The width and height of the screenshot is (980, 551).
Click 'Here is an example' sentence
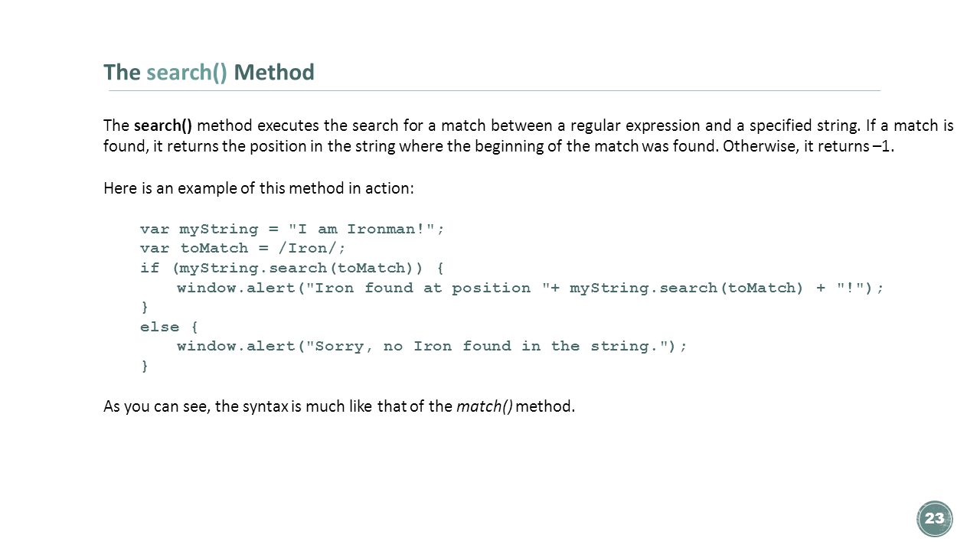[259, 189]
